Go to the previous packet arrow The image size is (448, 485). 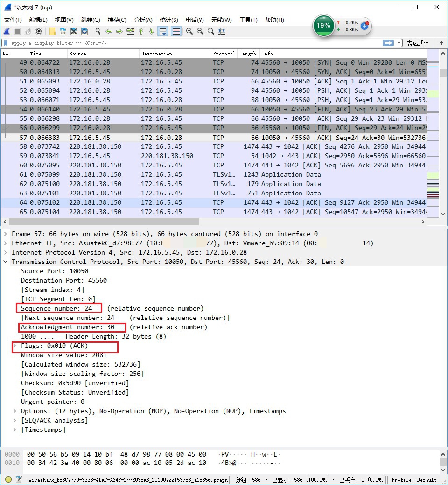click(x=109, y=31)
